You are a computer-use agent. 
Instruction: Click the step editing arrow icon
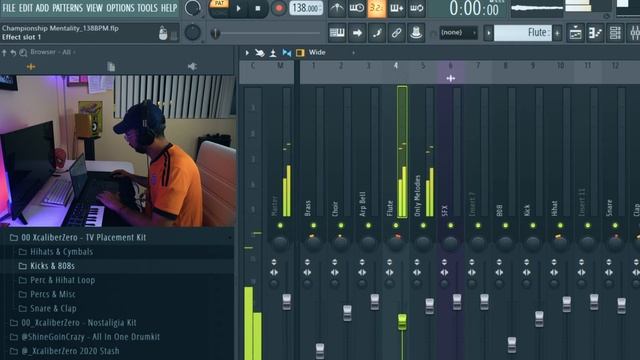[357, 33]
